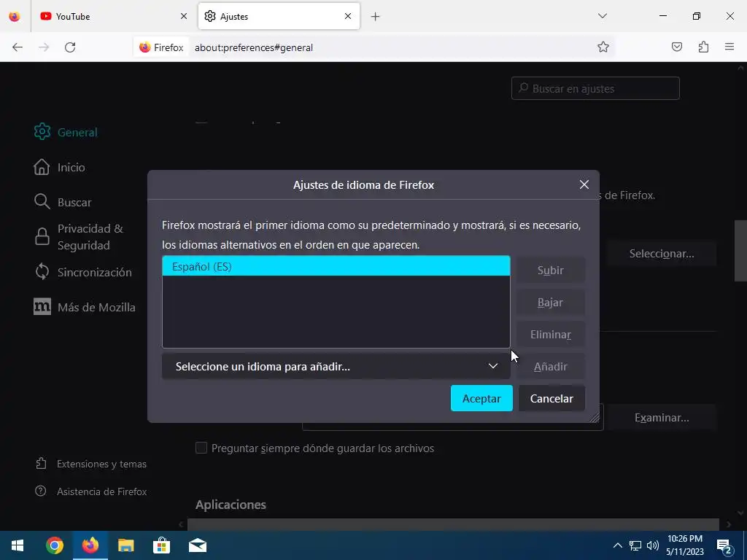The height and width of the screenshot is (560, 747).
Task: Launch Google Chrome from taskbar
Action: [54, 545]
